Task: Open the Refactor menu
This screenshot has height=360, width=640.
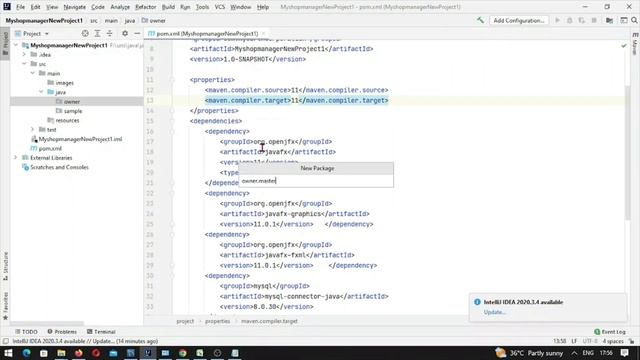Action: 146,7
